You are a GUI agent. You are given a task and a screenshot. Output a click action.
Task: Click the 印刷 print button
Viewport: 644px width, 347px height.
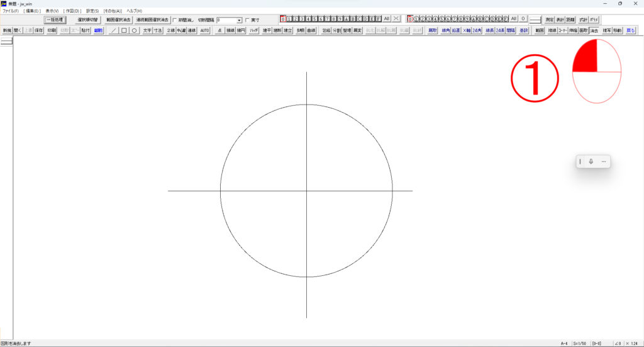[52, 30]
